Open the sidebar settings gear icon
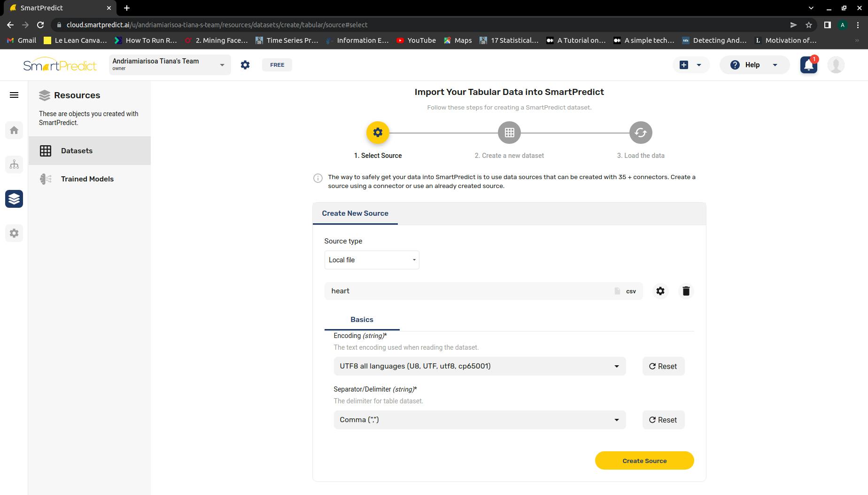The height and width of the screenshot is (495, 868). (x=14, y=233)
